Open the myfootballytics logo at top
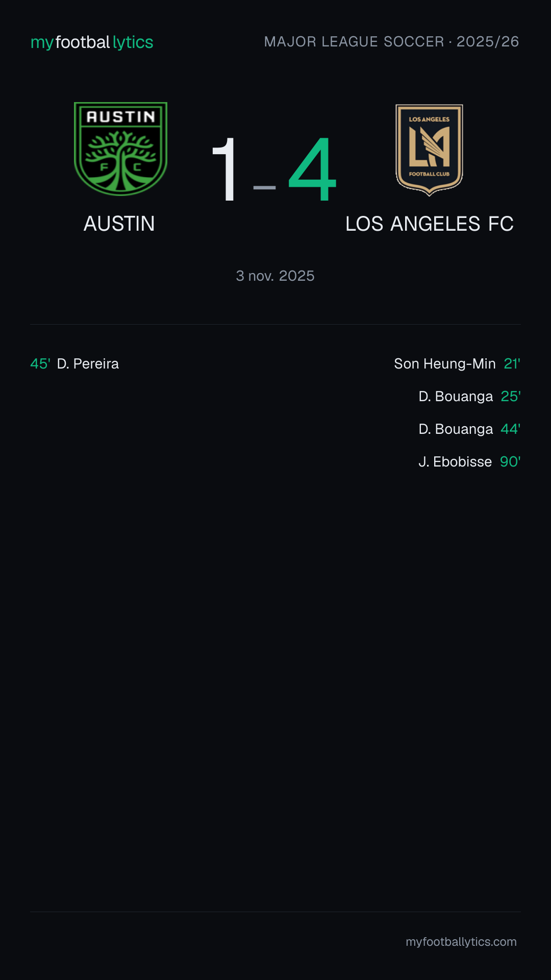The height and width of the screenshot is (980, 551). point(92,42)
